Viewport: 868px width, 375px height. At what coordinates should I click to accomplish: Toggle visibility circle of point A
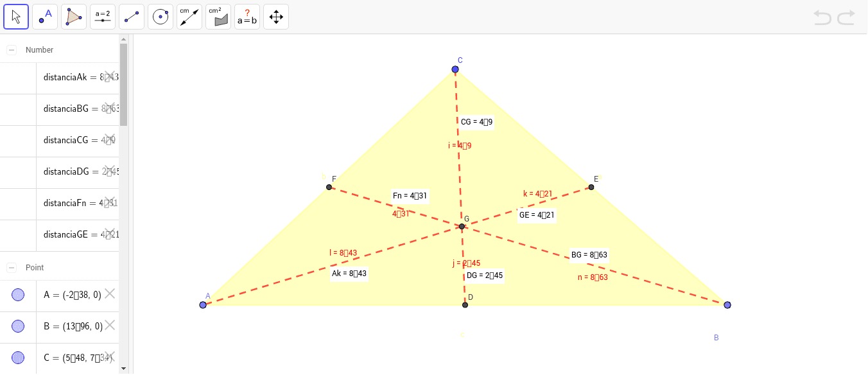pyautogui.click(x=18, y=295)
